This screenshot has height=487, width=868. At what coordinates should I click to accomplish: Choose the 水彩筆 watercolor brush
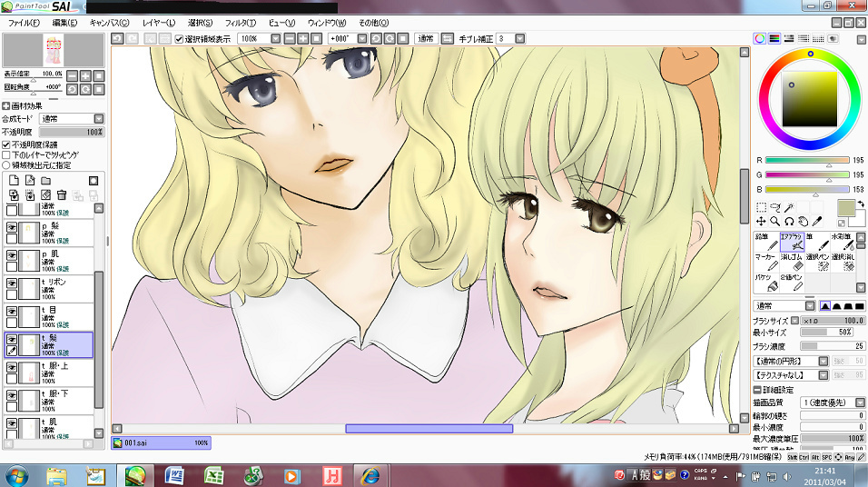(x=843, y=242)
